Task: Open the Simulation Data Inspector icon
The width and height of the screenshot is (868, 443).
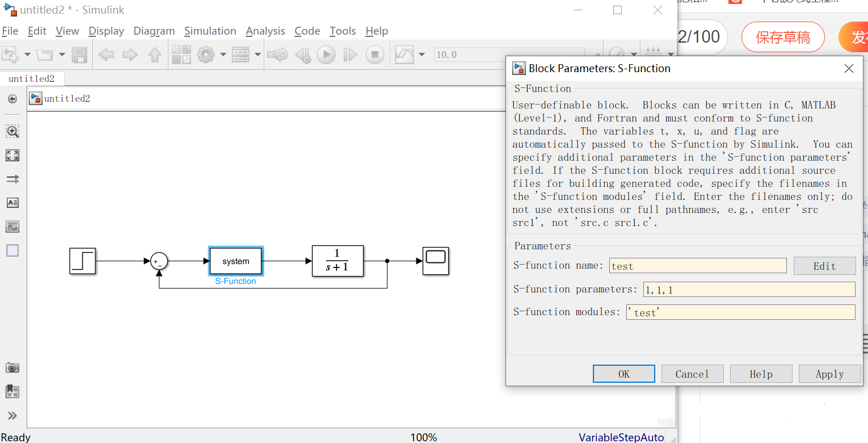Action: click(x=404, y=55)
